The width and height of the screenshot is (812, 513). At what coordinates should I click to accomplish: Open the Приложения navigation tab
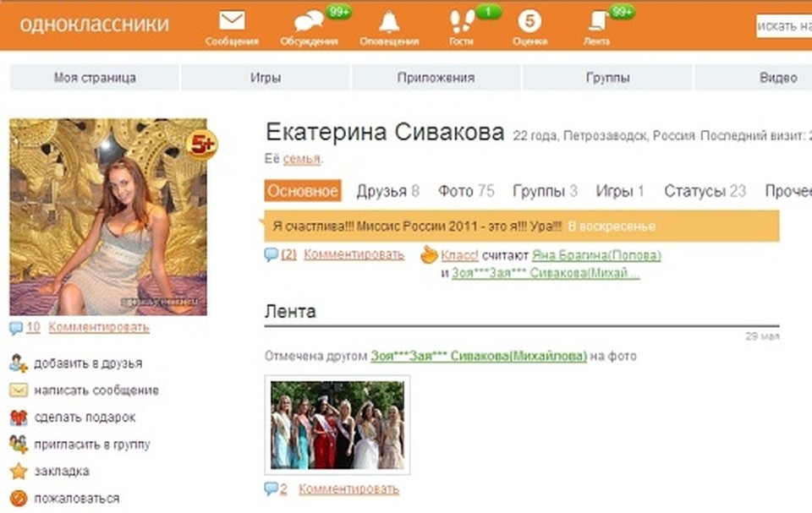436,78
